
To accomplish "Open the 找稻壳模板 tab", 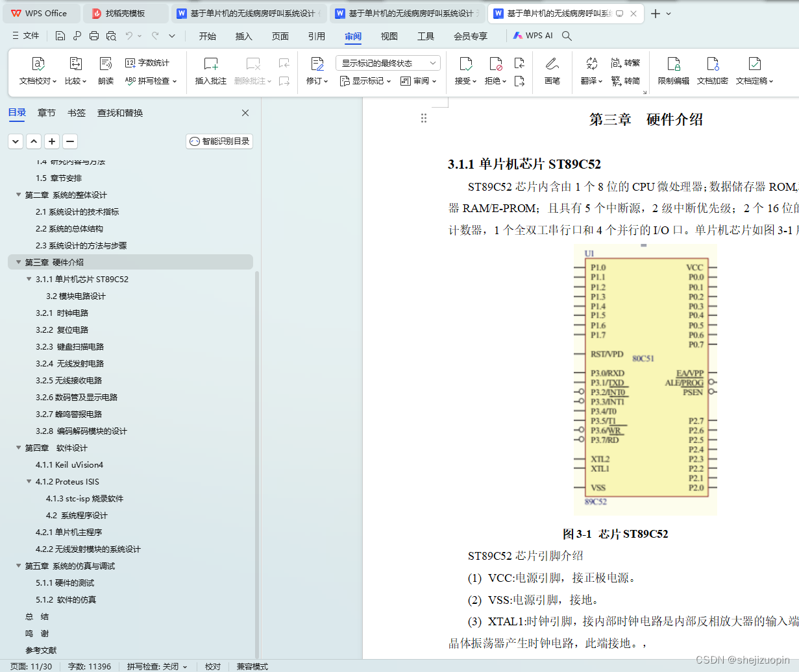I will point(125,13).
